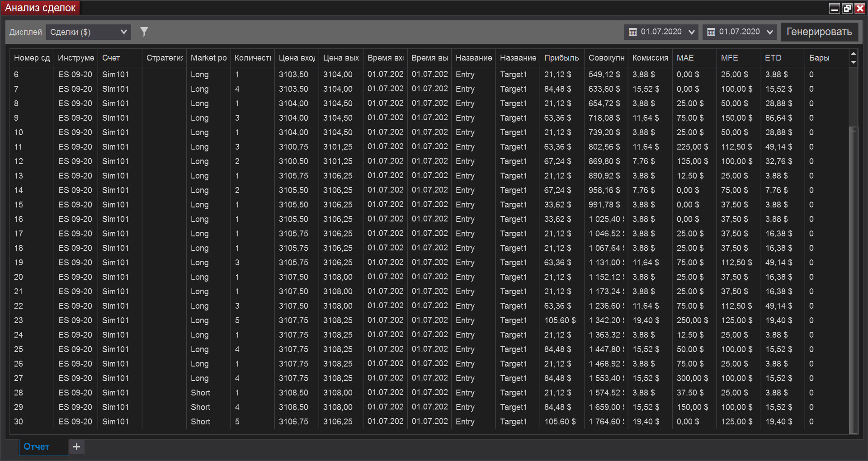Click the Цена вход column header
The image size is (868, 461).
297,58
